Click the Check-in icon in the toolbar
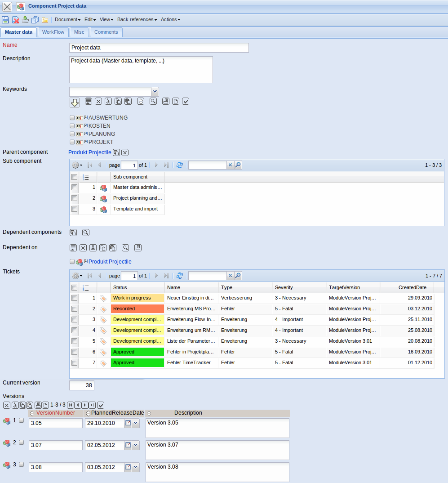The width and height of the screenshot is (448, 483). (25, 19)
